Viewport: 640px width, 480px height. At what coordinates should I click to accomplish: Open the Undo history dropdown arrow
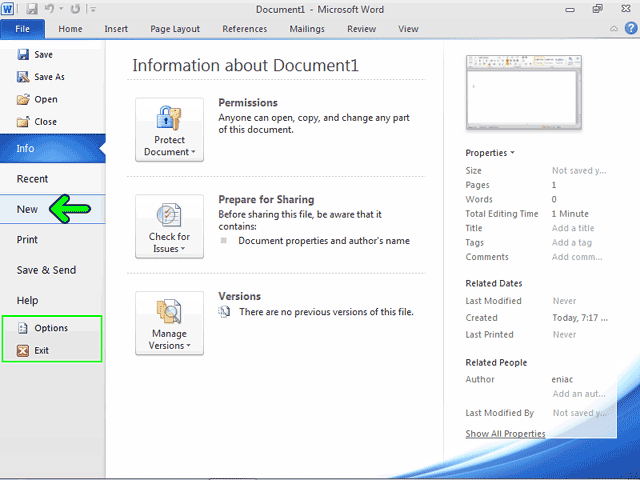61,9
